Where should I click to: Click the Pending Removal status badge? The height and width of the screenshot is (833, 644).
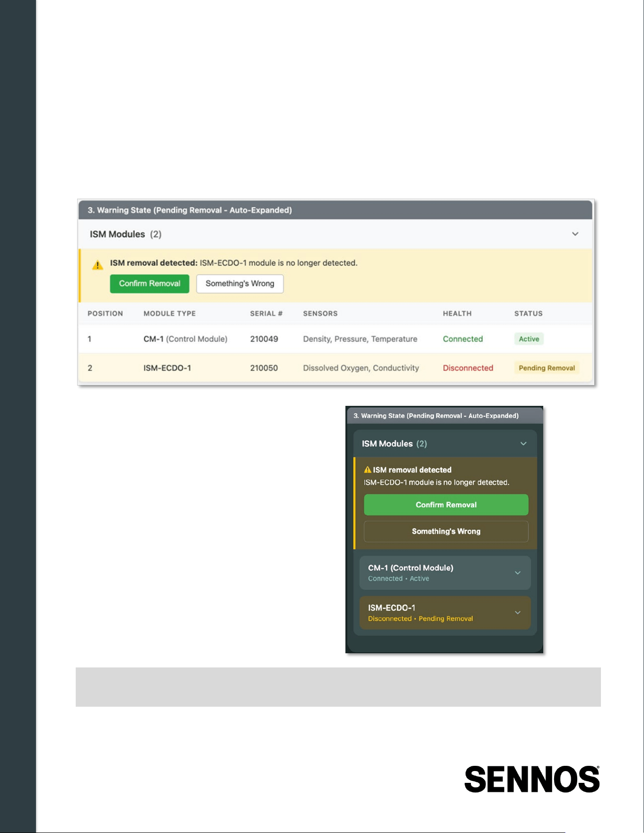pyautogui.click(x=547, y=368)
